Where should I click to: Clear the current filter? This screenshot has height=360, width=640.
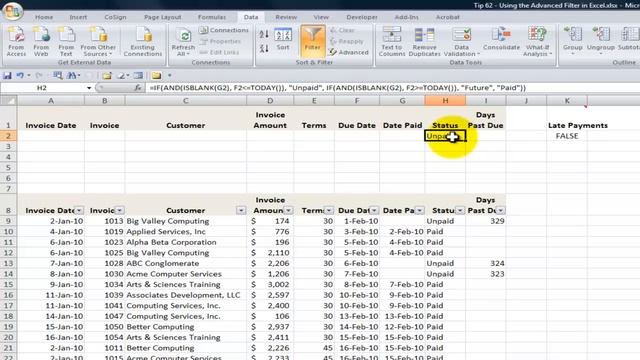coord(342,30)
